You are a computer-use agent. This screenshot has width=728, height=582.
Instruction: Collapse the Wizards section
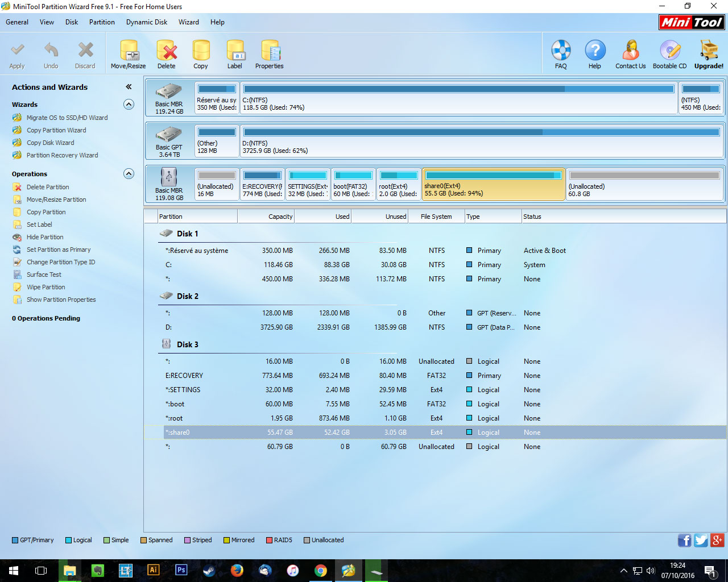[129, 105]
